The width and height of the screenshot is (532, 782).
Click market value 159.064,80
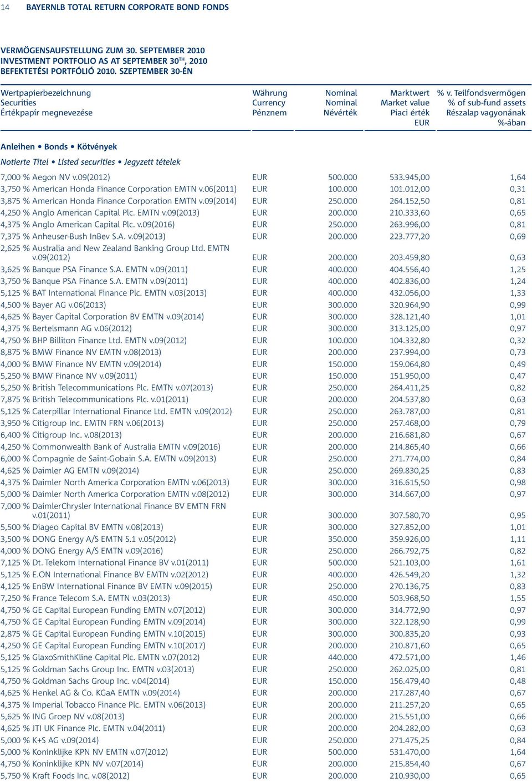(x=410, y=364)
